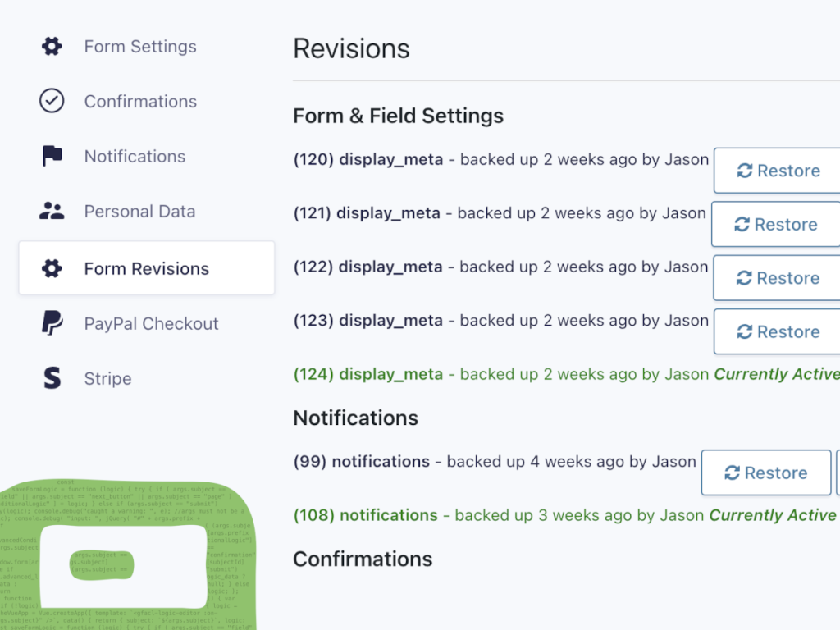840x630 pixels.
Task: Click the Form Revisions gear icon
Action: [52, 268]
